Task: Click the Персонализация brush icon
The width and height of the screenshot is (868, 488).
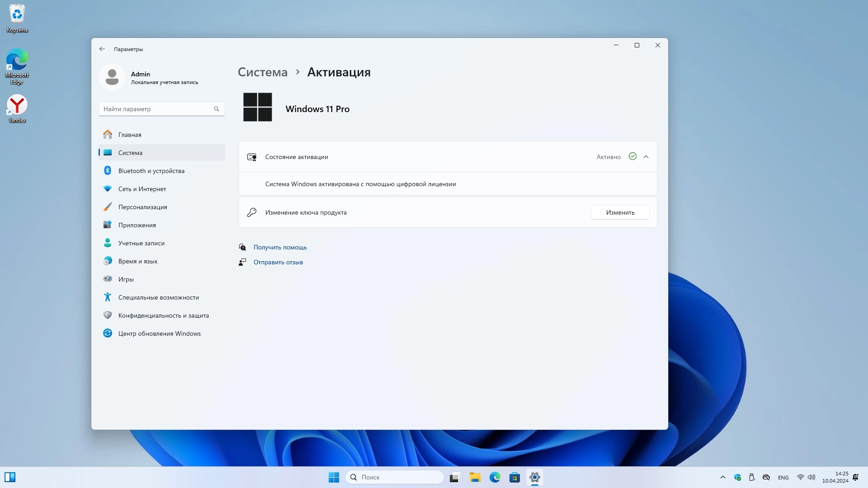Action: tap(108, 207)
